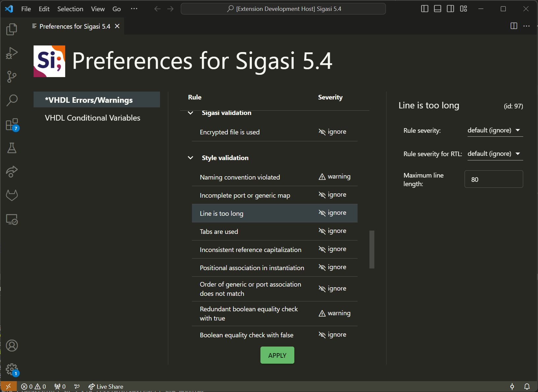The height and width of the screenshot is (392, 538).
Task: Toggle secondary side bar layout icon
Action: tap(450, 9)
